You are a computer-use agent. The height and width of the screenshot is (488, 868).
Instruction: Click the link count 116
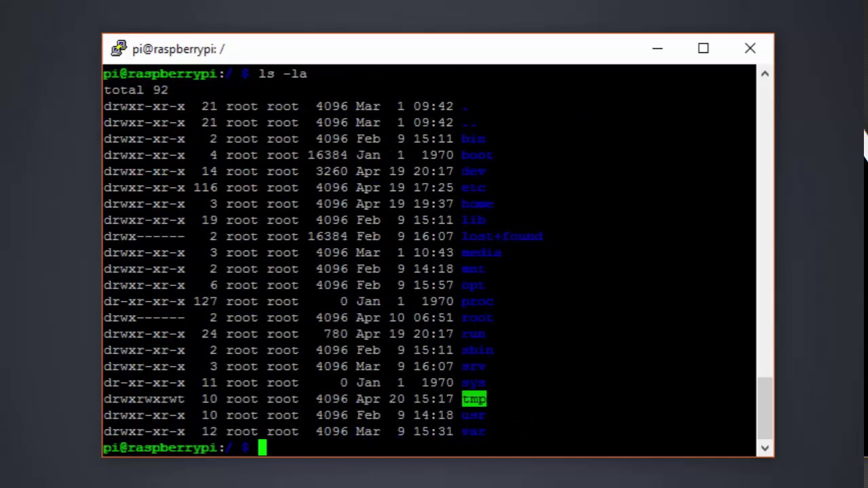[205, 187]
